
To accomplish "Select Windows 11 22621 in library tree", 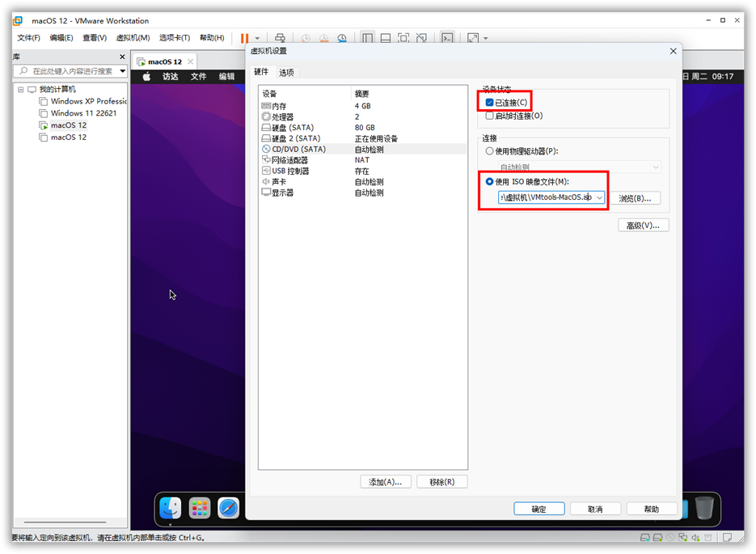I will [78, 113].
